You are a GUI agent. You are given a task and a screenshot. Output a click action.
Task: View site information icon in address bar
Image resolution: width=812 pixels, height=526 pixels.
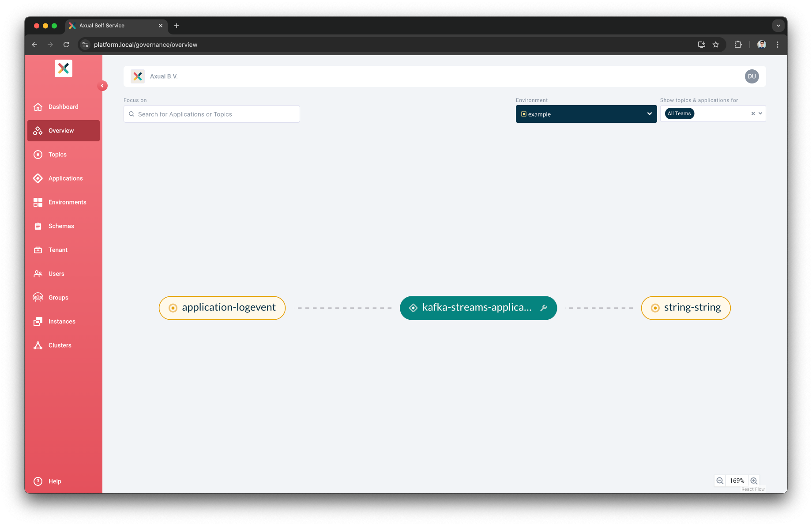[86, 45]
